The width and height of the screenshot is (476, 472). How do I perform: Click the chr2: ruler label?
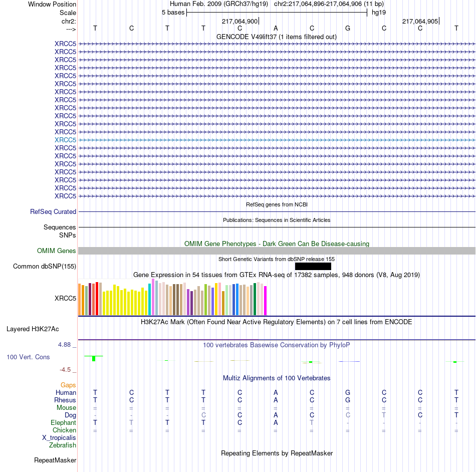tap(69, 21)
